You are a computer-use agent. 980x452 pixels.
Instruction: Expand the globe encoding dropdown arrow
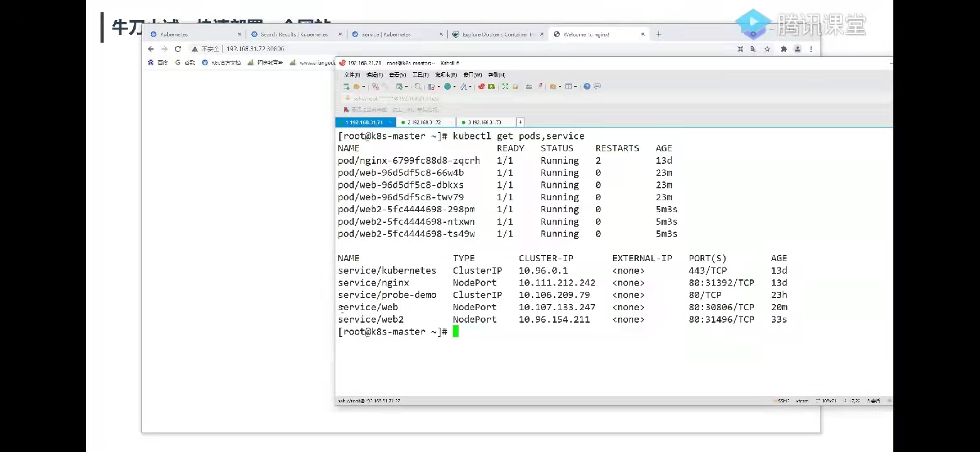pyautogui.click(x=454, y=87)
